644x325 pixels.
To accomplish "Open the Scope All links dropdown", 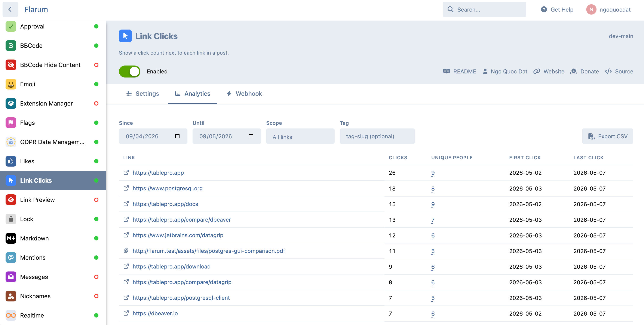I will pyautogui.click(x=300, y=136).
